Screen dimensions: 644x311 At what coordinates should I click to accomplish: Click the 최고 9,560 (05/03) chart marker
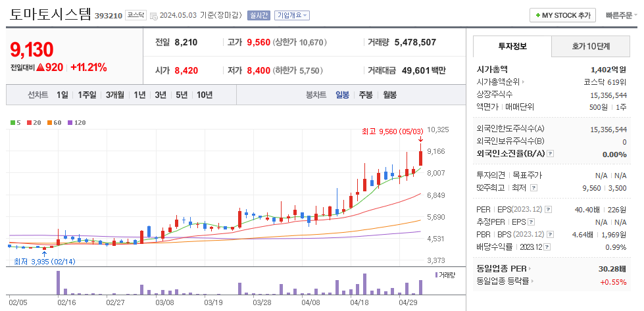[x=392, y=132]
